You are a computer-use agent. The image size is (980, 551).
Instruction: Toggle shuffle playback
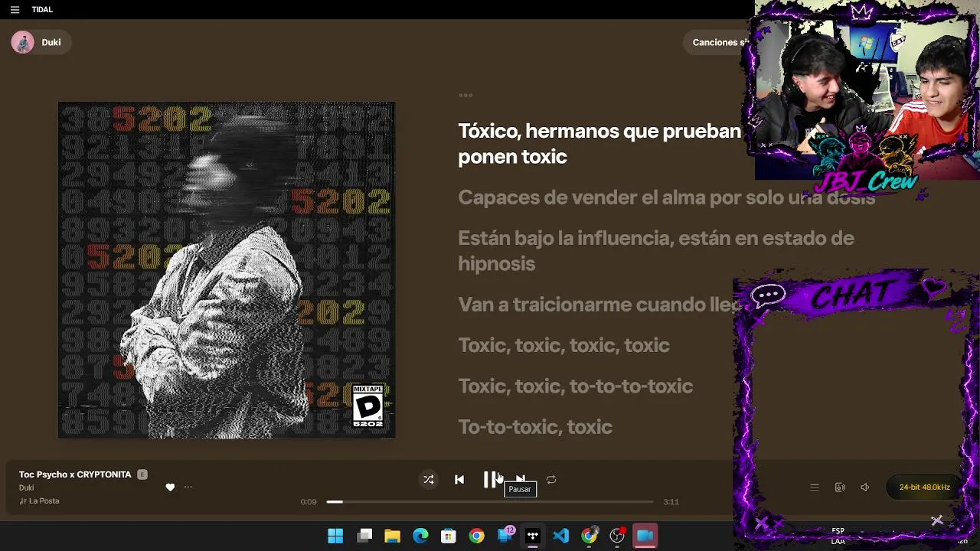(x=429, y=480)
